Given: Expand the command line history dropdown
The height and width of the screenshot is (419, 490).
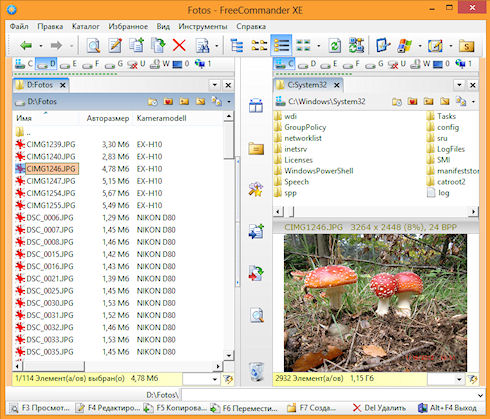Looking at the screenshot, I should (480, 395).
